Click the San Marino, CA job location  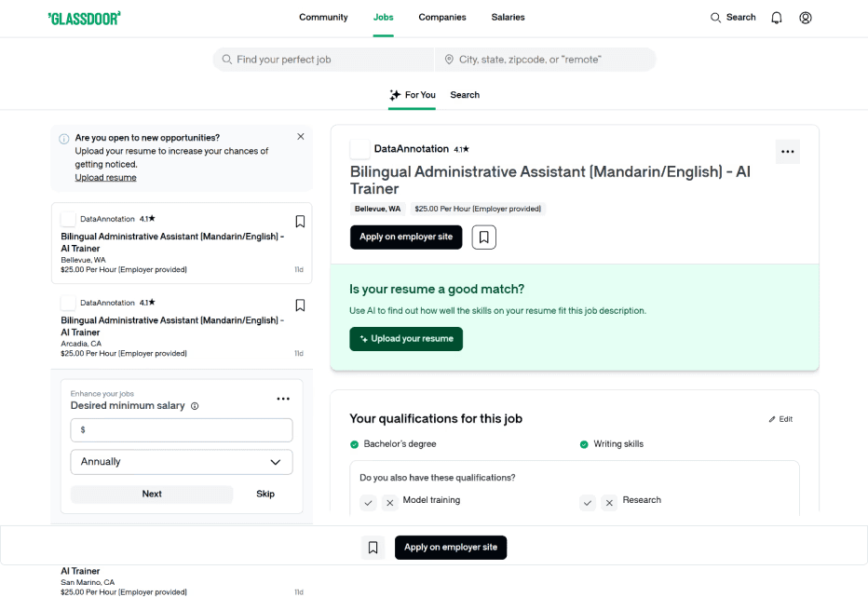pyautogui.click(x=88, y=583)
